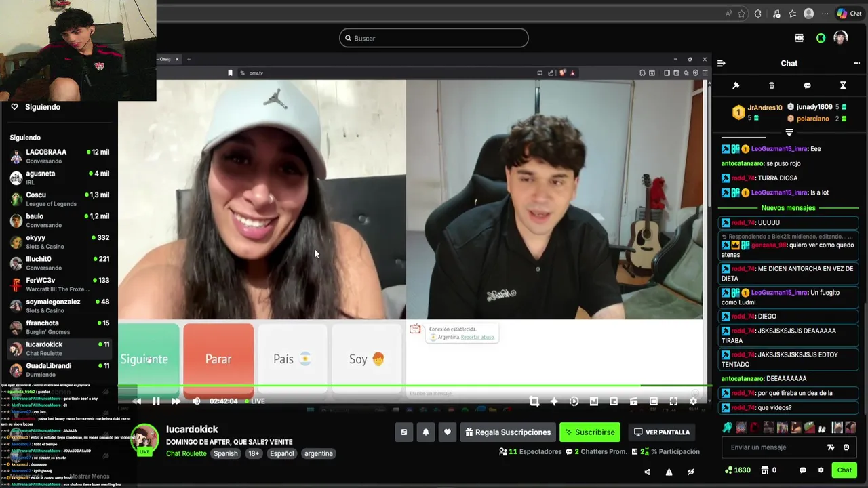Collapse the chat panel with the arrow icon

pos(722,63)
